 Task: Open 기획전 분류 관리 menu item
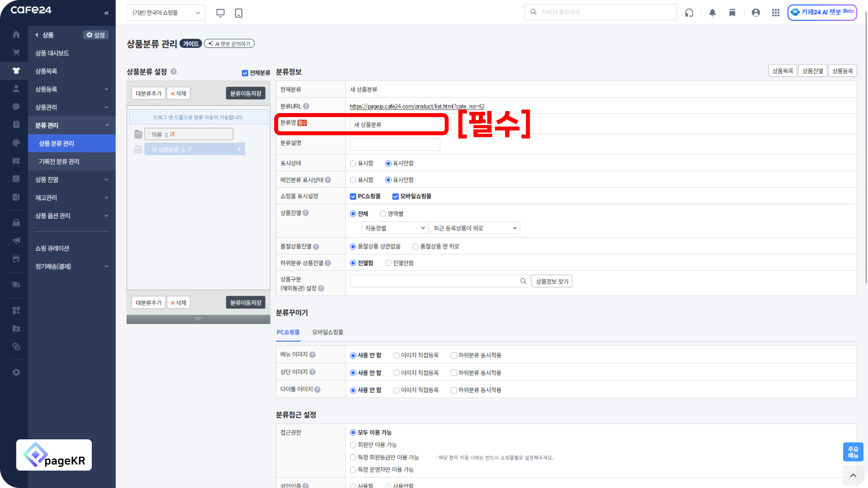click(x=59, y=161)
